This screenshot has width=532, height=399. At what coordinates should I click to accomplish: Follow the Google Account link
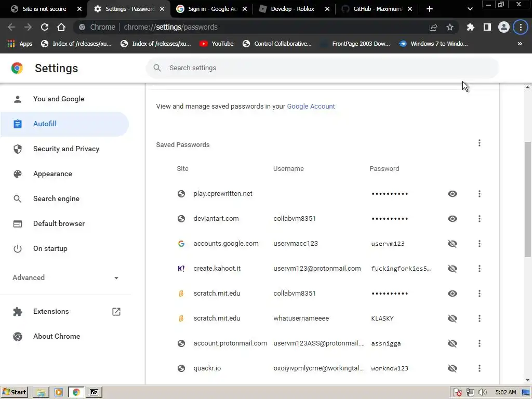click(311, 107)
